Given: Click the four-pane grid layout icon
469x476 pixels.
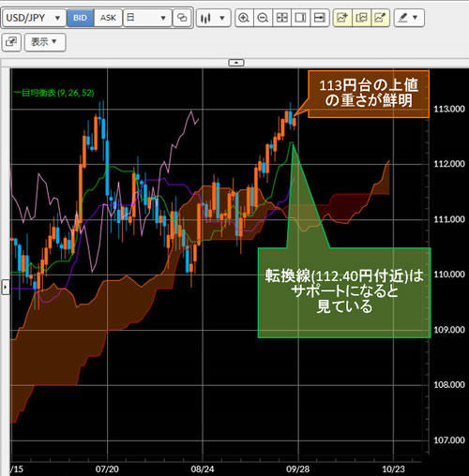Looking at the screenshot, I should [281, 18].
